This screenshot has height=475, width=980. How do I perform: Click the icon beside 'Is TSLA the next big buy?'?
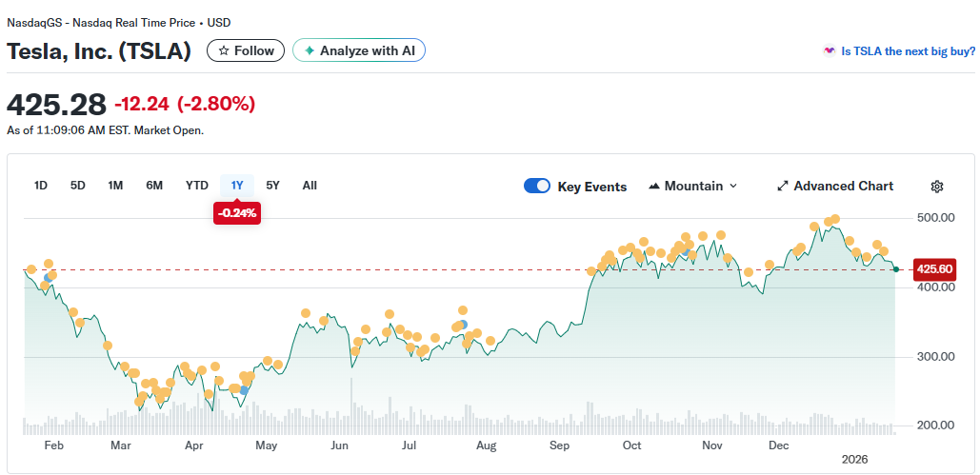point(830,51)
